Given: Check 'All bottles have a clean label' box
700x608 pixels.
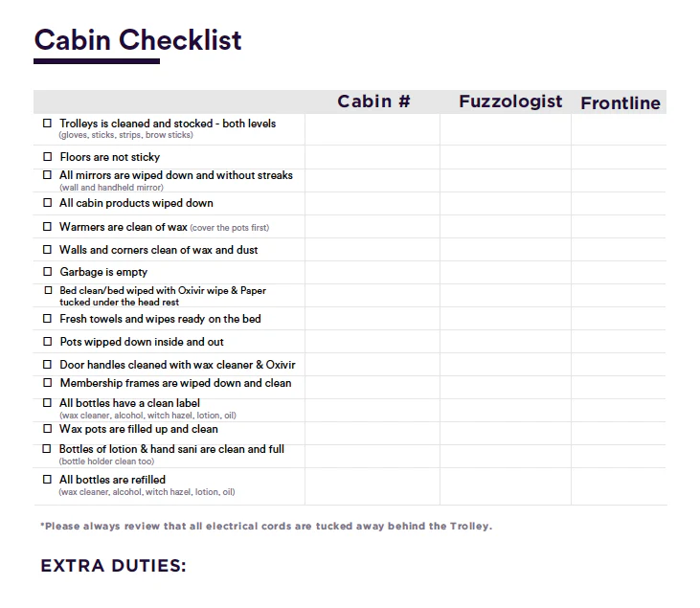Looking at the screenshot, I should pyautogui.click(x=48, y=403).
